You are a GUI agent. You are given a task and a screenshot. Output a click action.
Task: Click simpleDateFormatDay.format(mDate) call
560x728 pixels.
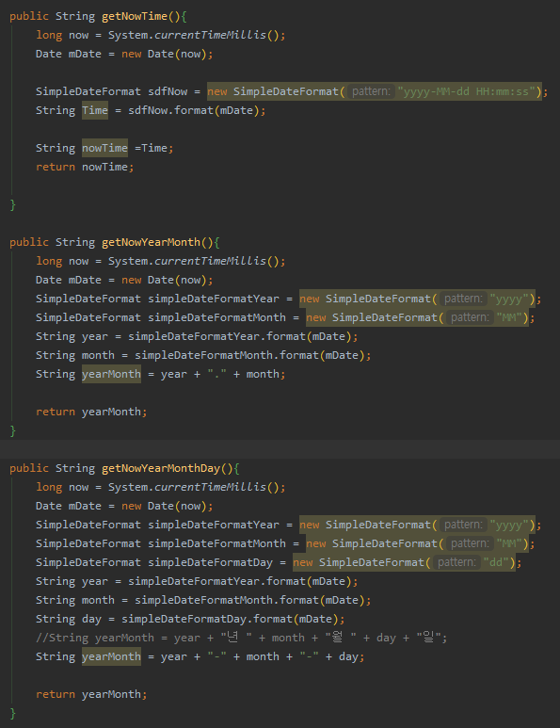[x=230, y=620]
